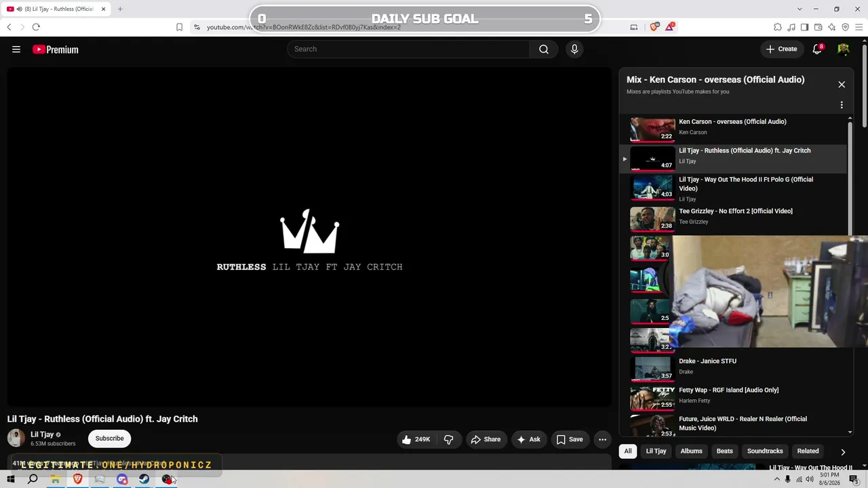Open YouTube notifications bell

click(817, 49)
